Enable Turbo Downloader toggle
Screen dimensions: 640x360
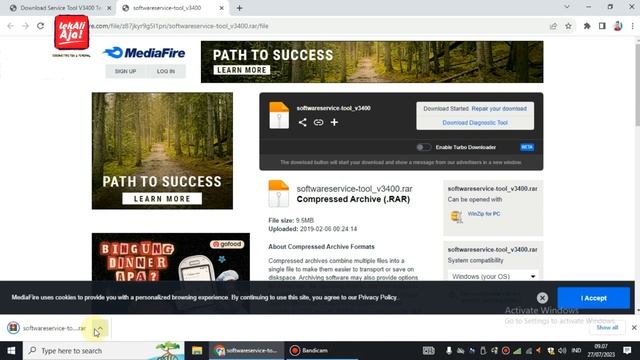423,147
